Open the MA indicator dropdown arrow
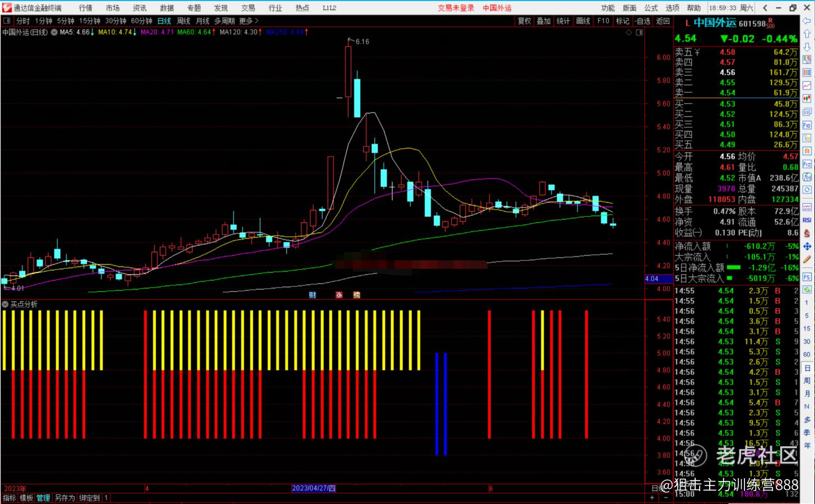 (54, 32)
